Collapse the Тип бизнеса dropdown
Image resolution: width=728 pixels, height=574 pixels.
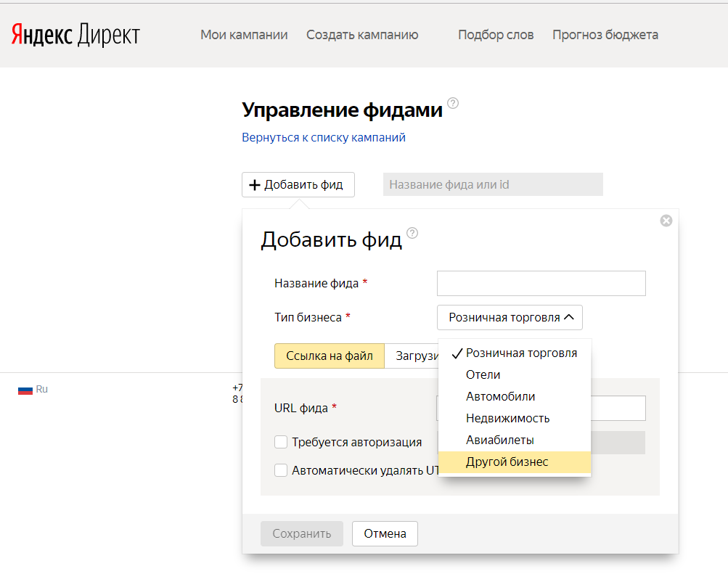(x=510, y=317)
